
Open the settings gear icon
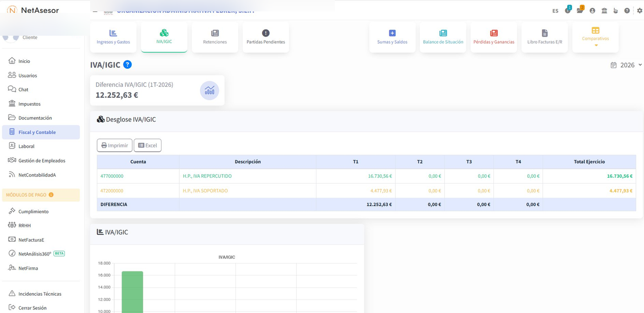640,10
